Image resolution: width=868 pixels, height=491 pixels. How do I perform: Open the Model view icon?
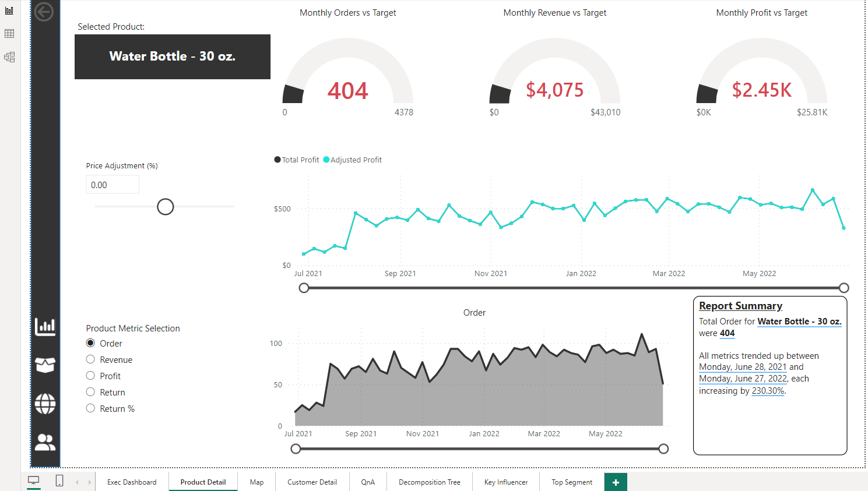[x=9, y=57]
